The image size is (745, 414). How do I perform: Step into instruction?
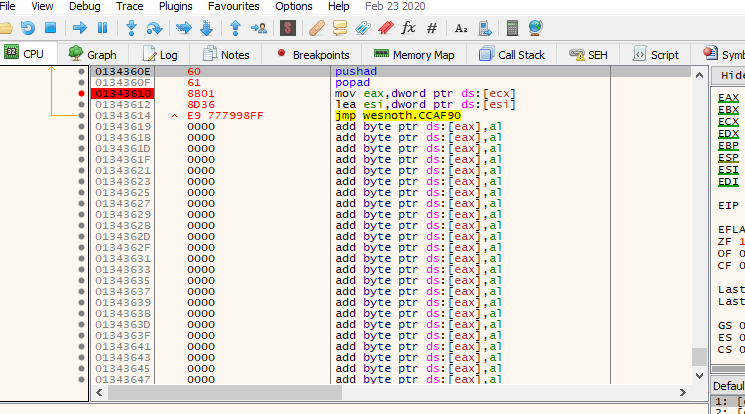[132, 28]
